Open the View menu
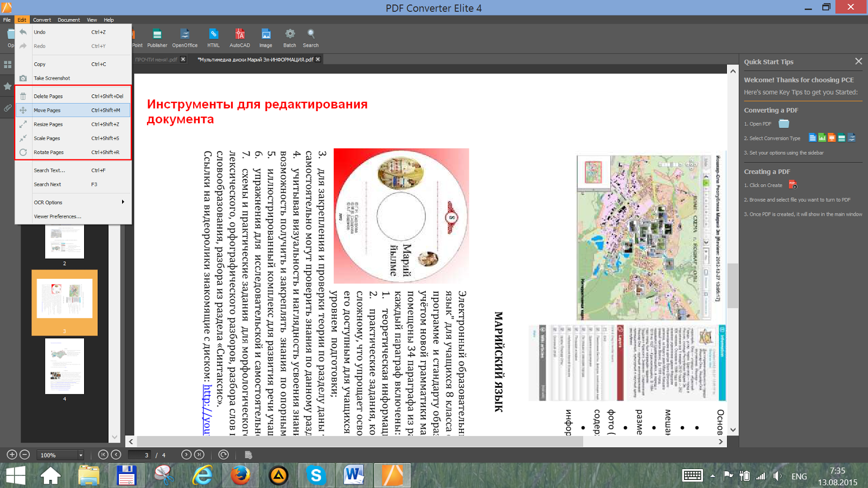The height and width of the screenshot is (488, 868). (92, 20)
